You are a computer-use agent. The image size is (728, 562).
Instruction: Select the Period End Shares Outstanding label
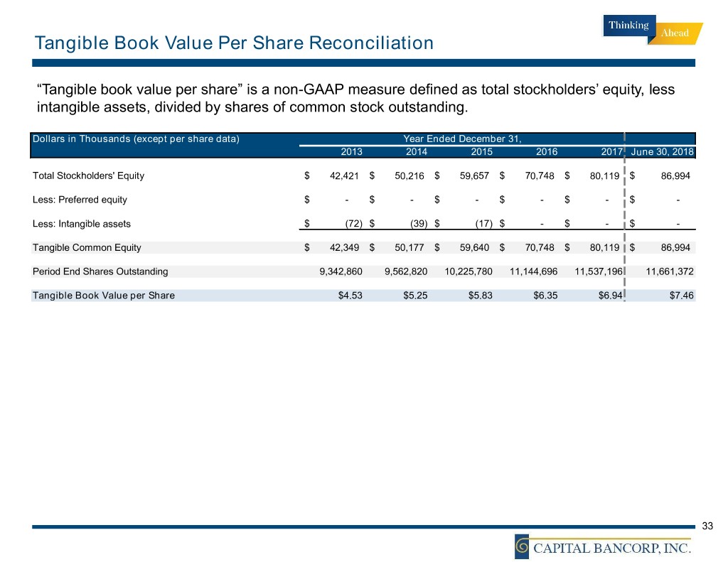[100, 271]
